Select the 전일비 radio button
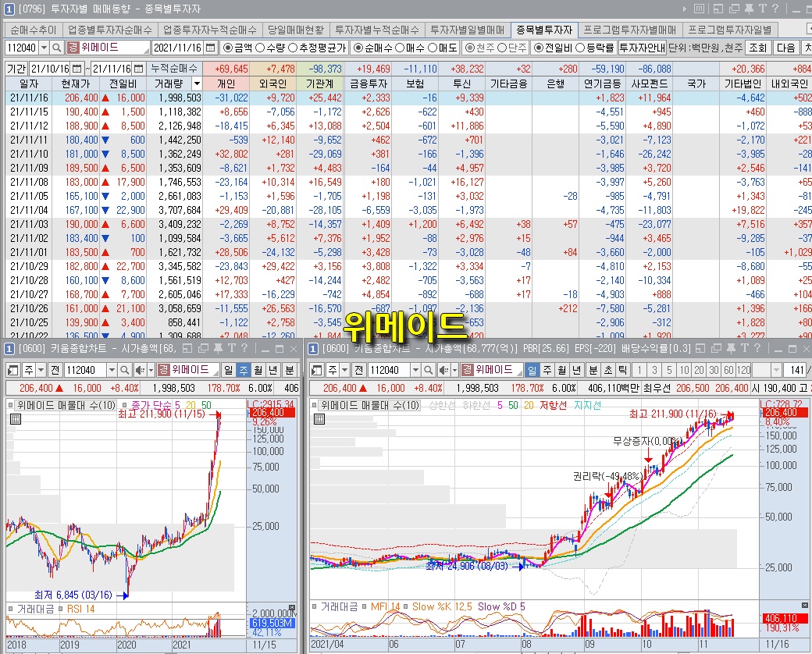 [x=539, y=48]
